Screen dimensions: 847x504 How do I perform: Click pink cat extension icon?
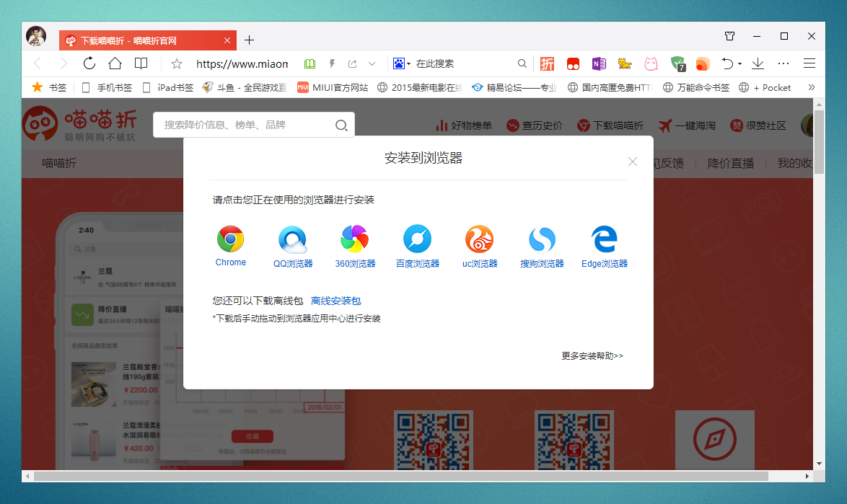click(651, 63)
